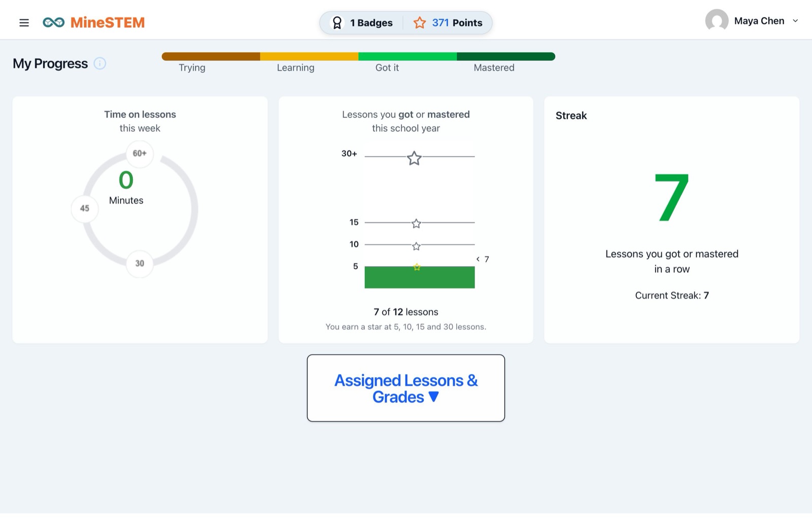Click the 30 marker on time dial

click(140, 264)
